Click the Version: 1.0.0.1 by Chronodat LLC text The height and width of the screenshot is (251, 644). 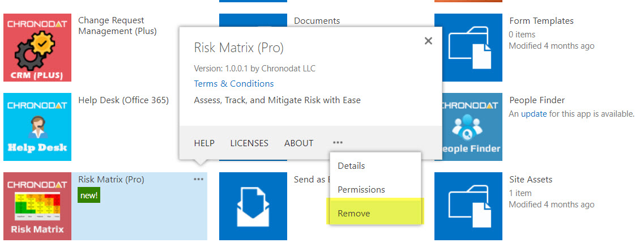tap(255, 69)
